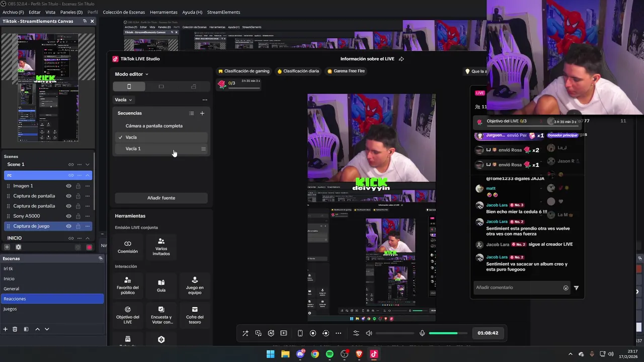644x362 pixels.
Task: Mute the microphone in TikTok Studio
Action: coord(422,333)
